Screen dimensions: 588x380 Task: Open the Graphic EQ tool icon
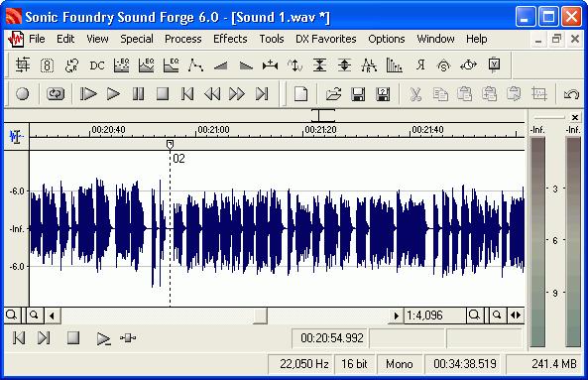pyautogui.click(x=122, y=65)
